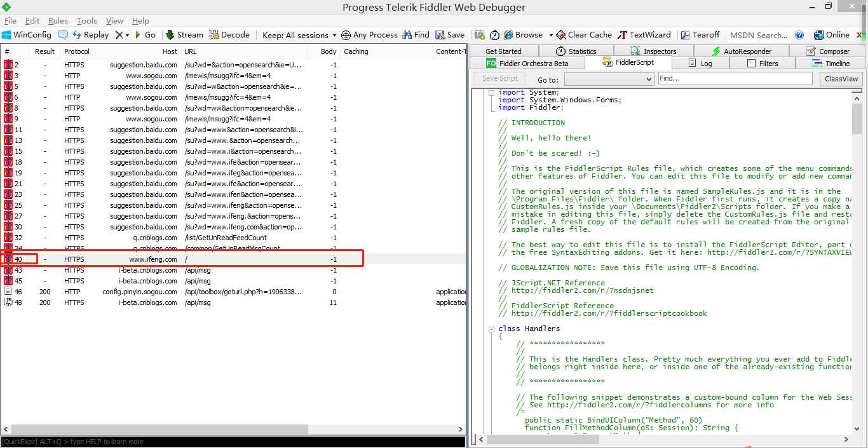The height and width of the screenshot is (448, 868).
Task: Open the Rules menu
Action: click(58, 21)
